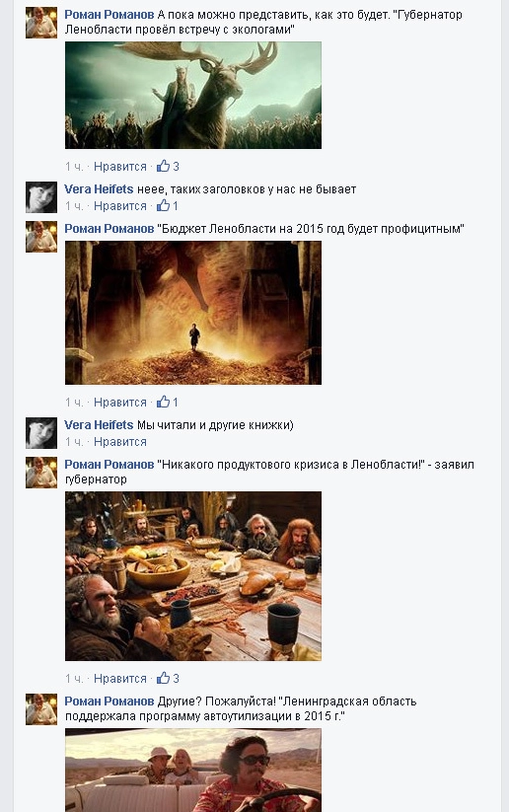Like the 'Бюджет Ленобласти' comment
Viewport: 509px width, 812px height.
pyautogui.click(x=120, y=402)
